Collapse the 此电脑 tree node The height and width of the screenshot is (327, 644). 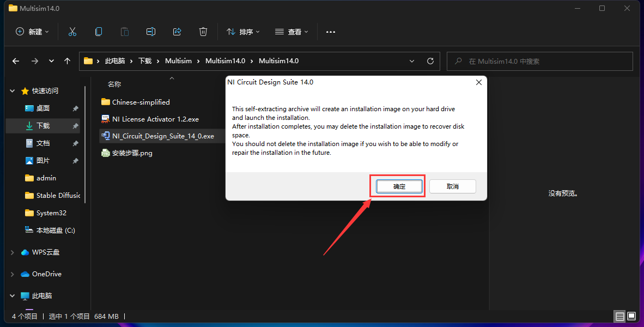[13, 296]
